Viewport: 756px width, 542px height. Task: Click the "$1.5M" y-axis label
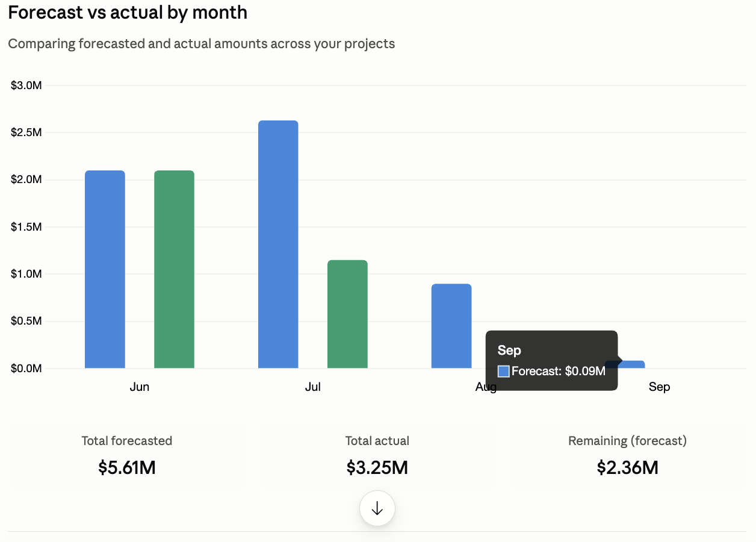click(26, 227)
